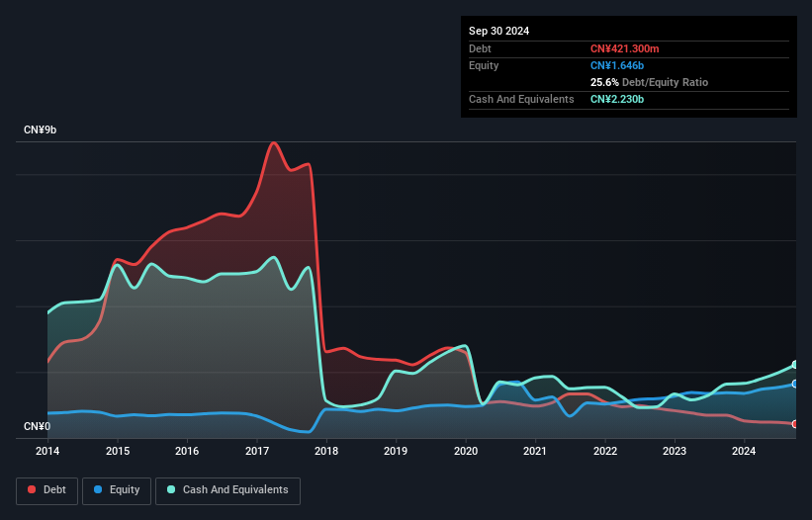
Task: Click the 2015 x-axis label
Action: (x=118, y=451)
